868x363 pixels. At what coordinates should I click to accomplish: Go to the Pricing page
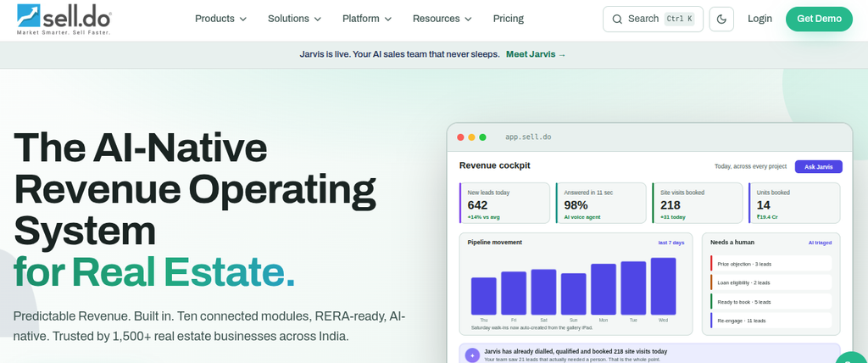click(x=509, y=19)
